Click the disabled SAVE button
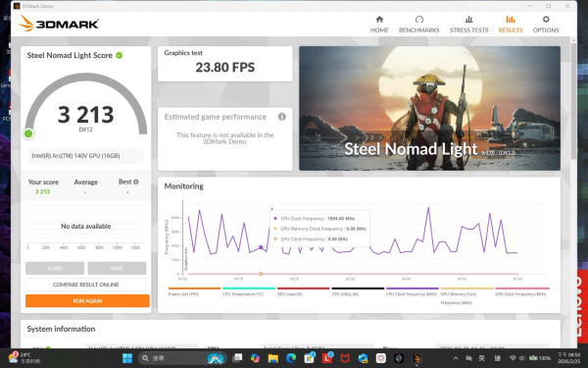 pyautogui.click(x=117, y=268)
